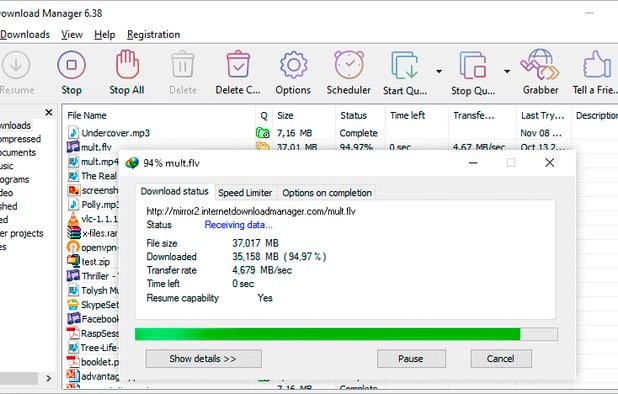Click the openvpn file icon
Screen dimensions: 618x394
[x=73, y=247]
